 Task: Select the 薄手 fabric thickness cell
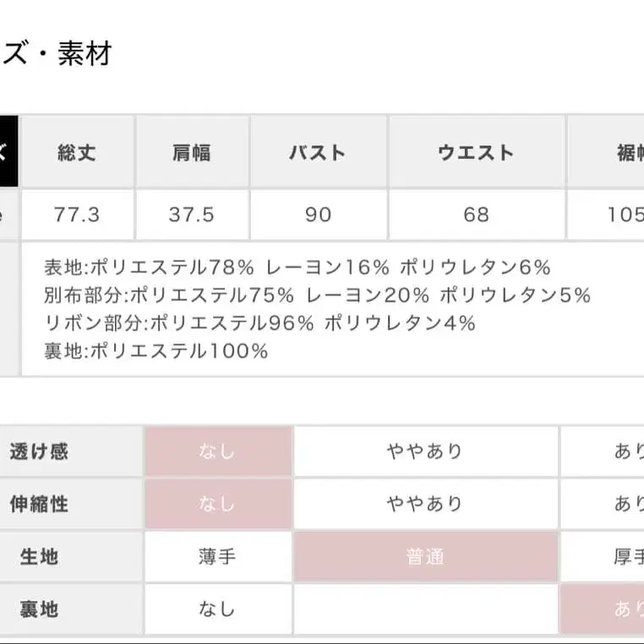point(217,557)
